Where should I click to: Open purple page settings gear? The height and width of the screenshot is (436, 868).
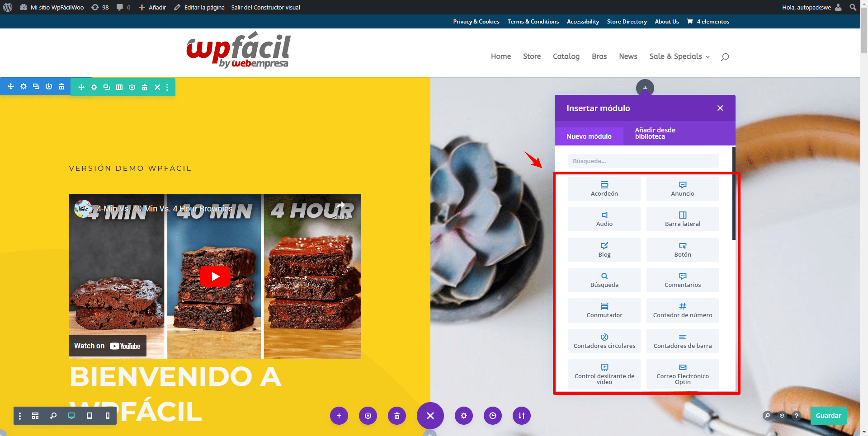[464, 416]
